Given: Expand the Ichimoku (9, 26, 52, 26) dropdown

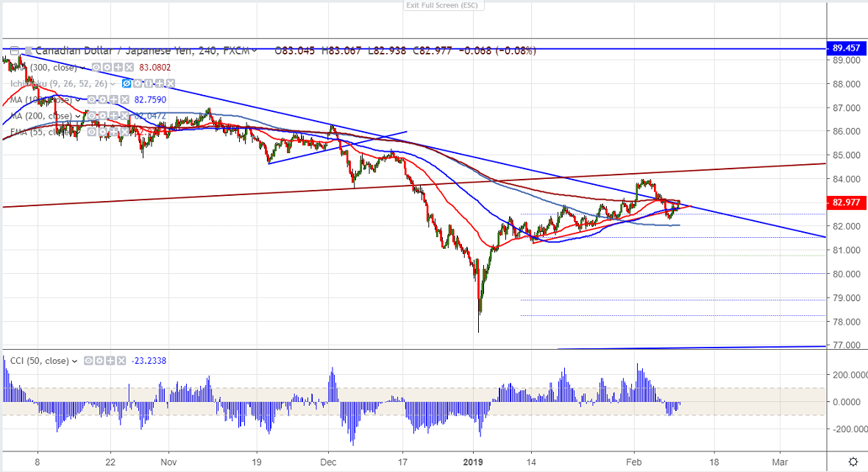Looking at the screenshot, I should tap(113, 84).
